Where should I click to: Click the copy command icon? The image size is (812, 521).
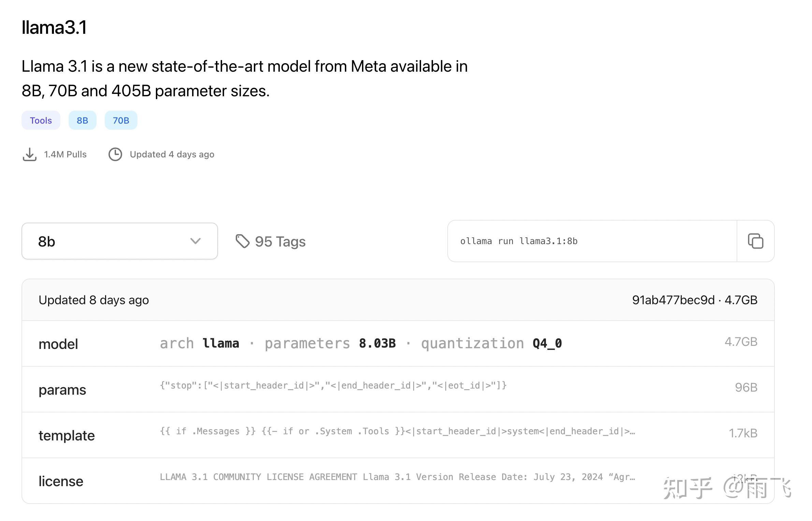755,241
